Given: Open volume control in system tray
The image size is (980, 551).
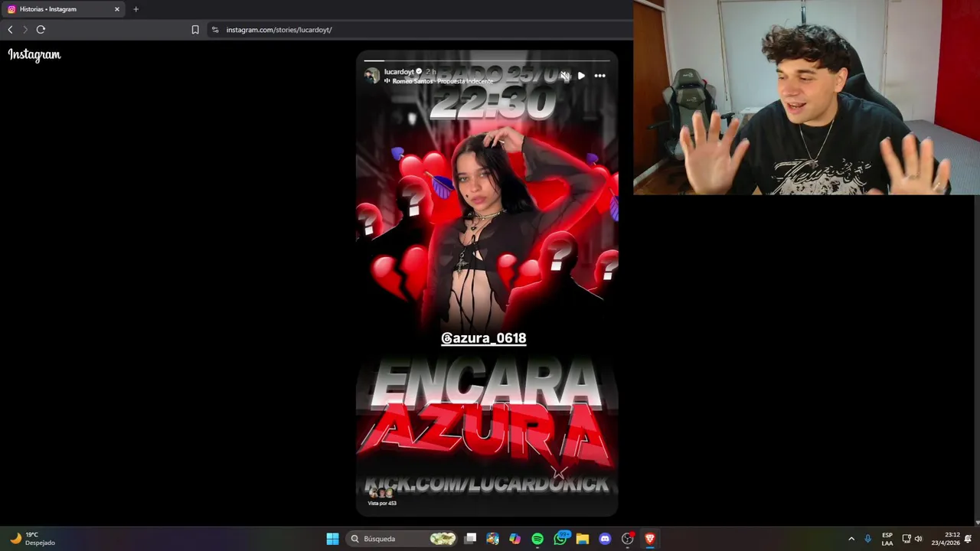Looking at the screenshot, I should [919, 539].
